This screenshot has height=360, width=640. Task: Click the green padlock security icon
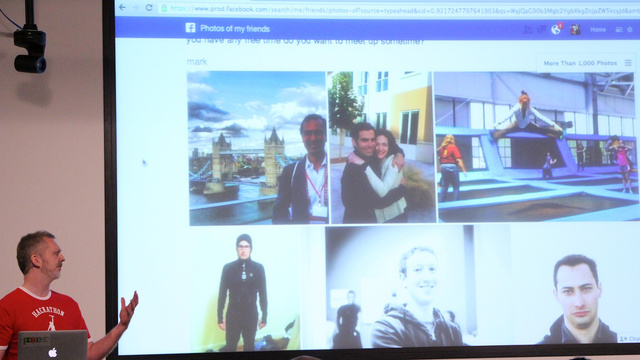pos(164,8)
